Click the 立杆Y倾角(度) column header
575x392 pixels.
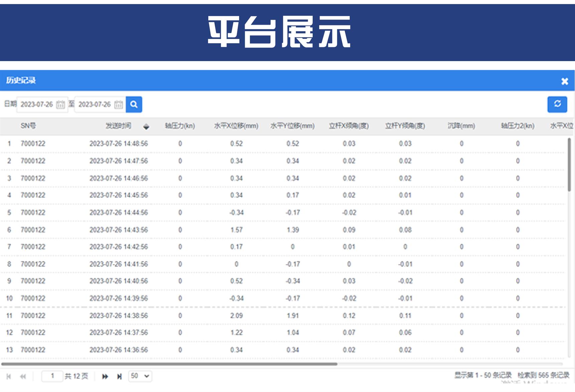[405, 126]
